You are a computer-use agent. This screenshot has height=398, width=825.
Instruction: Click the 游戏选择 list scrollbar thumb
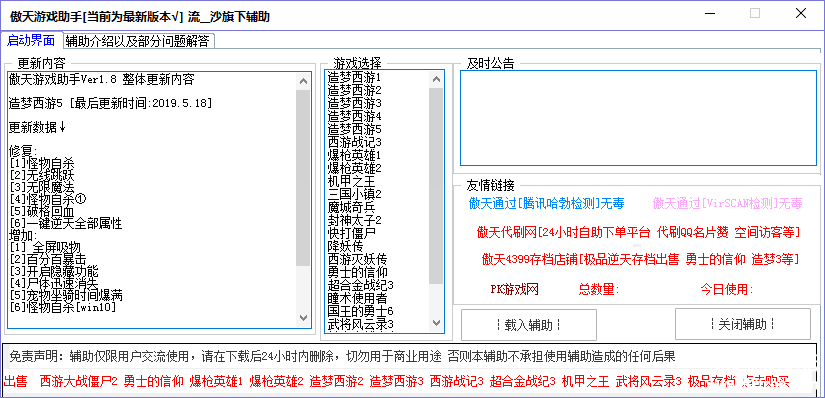point(436,186)
